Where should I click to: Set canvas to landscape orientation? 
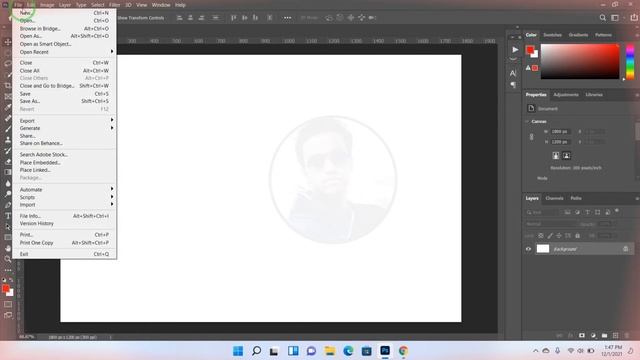pos(567,156)
